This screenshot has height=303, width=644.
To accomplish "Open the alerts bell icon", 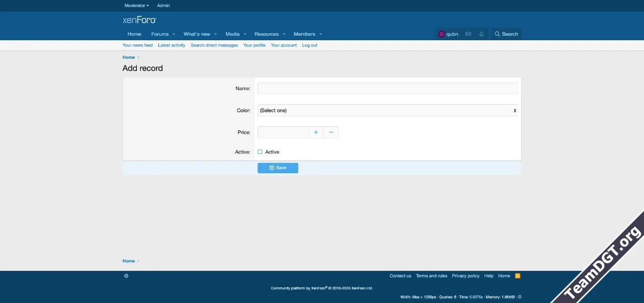I will [x=481, y=34].
